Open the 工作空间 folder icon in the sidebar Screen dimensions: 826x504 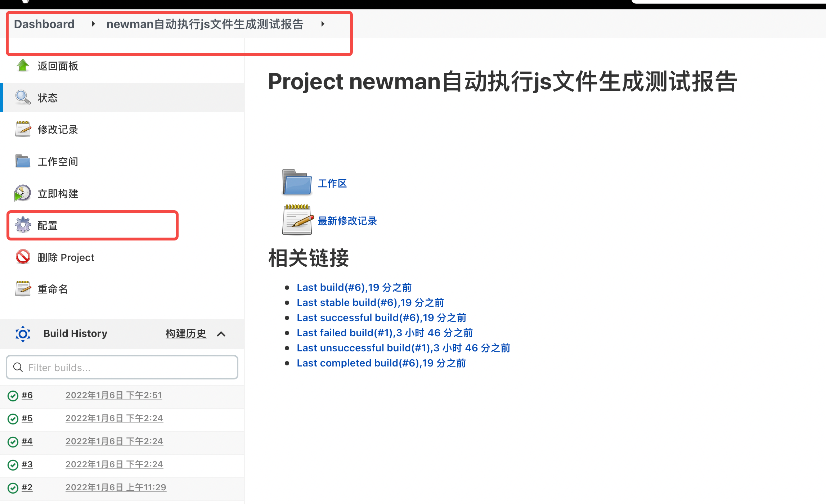point(23,161)
